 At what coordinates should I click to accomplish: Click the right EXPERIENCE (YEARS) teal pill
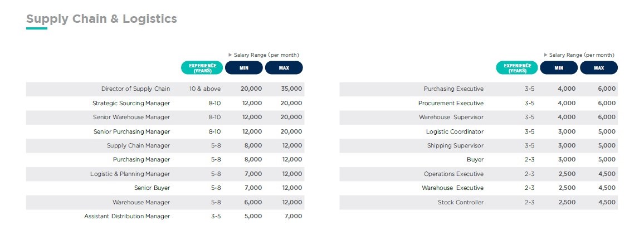pos(518,68)
